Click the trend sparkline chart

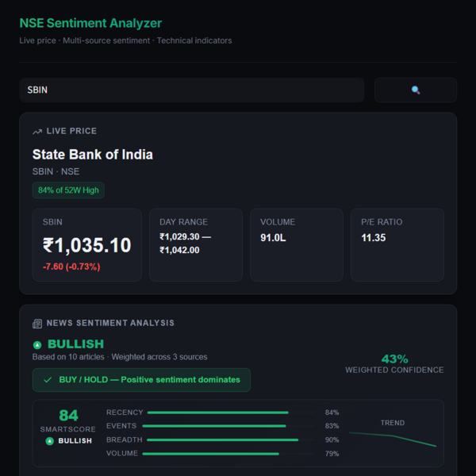pyautogui.click(x=393, y=440)
